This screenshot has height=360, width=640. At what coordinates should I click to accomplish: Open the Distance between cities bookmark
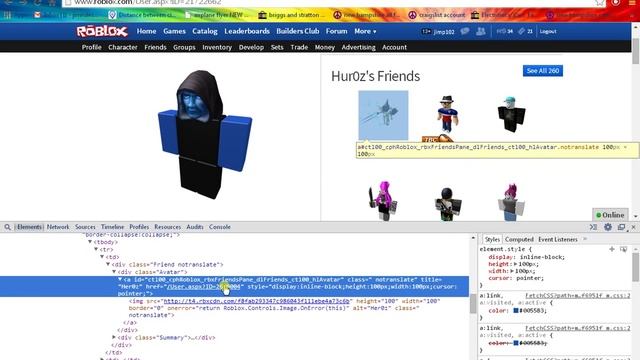143,15
